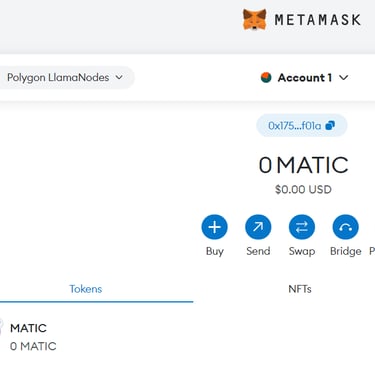Viewport: 375px width, 366px height.
Task: Click the Buy label
Action: 215,251
